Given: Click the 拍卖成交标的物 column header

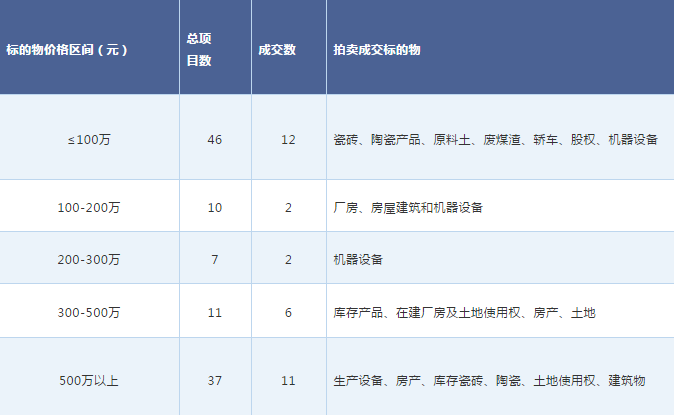Looking at the screenshot, I should click(x=377, y=50).
